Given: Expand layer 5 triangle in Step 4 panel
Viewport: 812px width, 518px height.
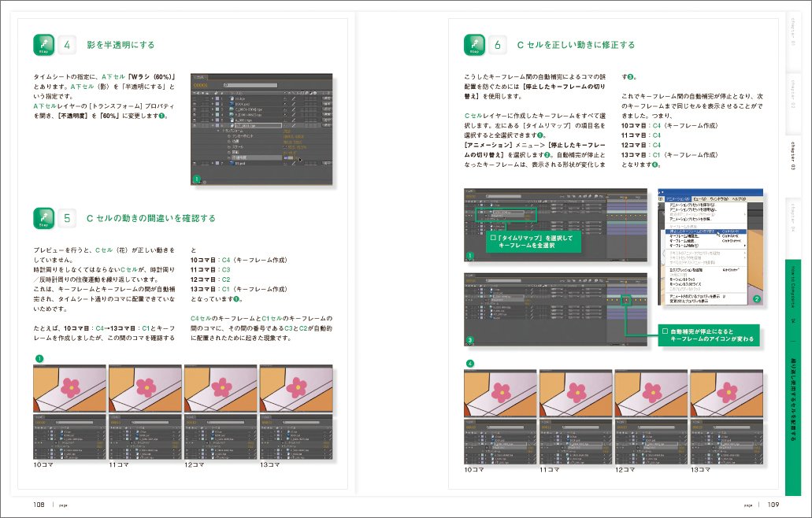Looking at the screenshot, I should 213,120.
